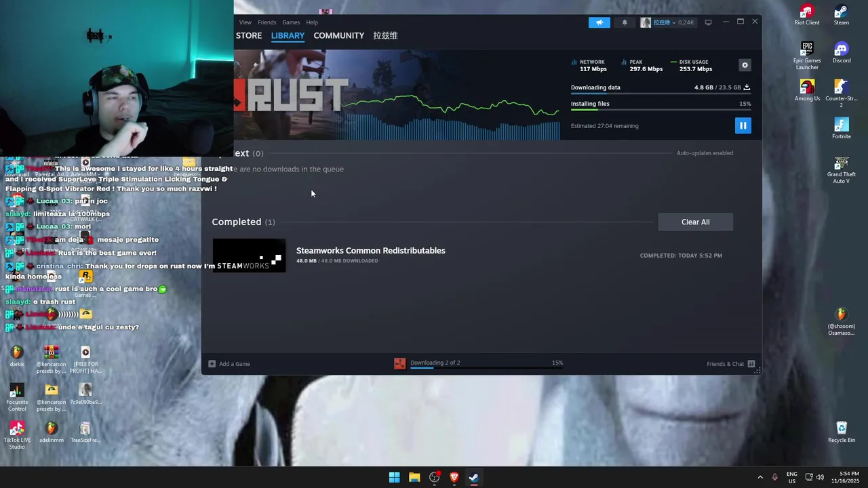Click the download arrow icon next to 23.5 GB
Image resolution: width=868 pixels, height=488 pixels.
click(747, 87)
